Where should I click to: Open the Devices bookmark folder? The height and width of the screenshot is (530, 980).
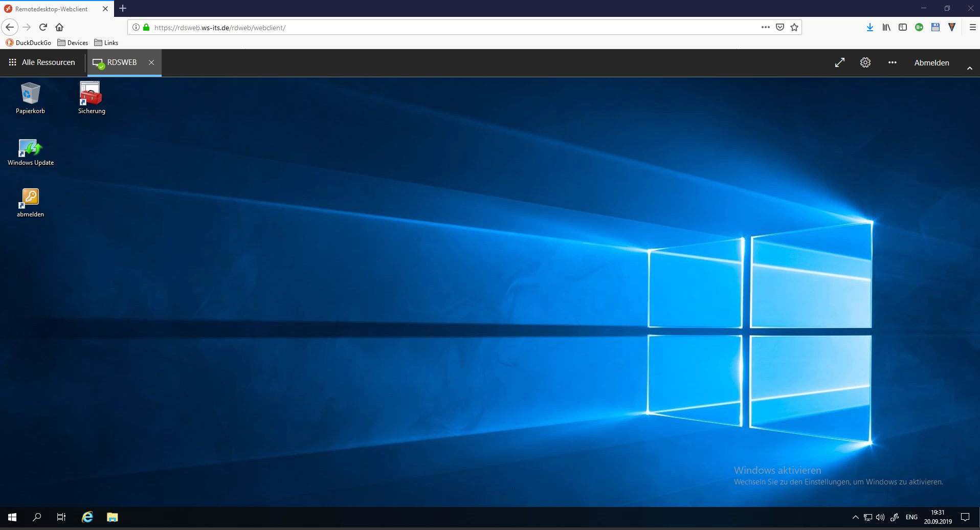pyautogui.click(x=73, y=43)
